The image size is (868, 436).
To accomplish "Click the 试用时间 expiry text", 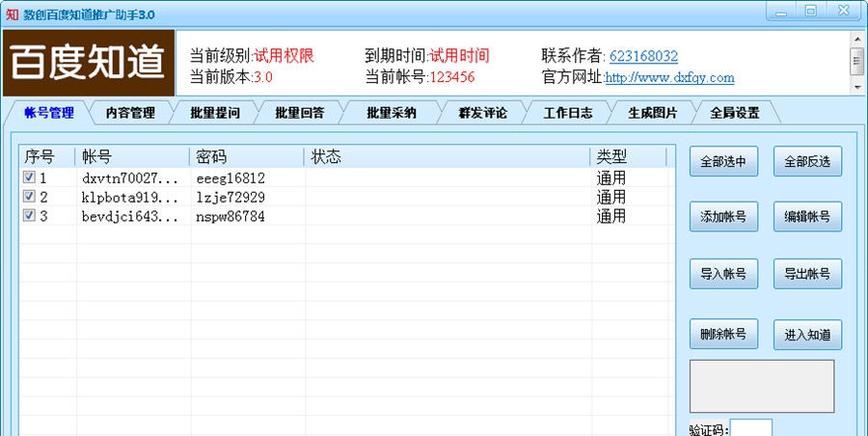I will (x=459, y=56).
